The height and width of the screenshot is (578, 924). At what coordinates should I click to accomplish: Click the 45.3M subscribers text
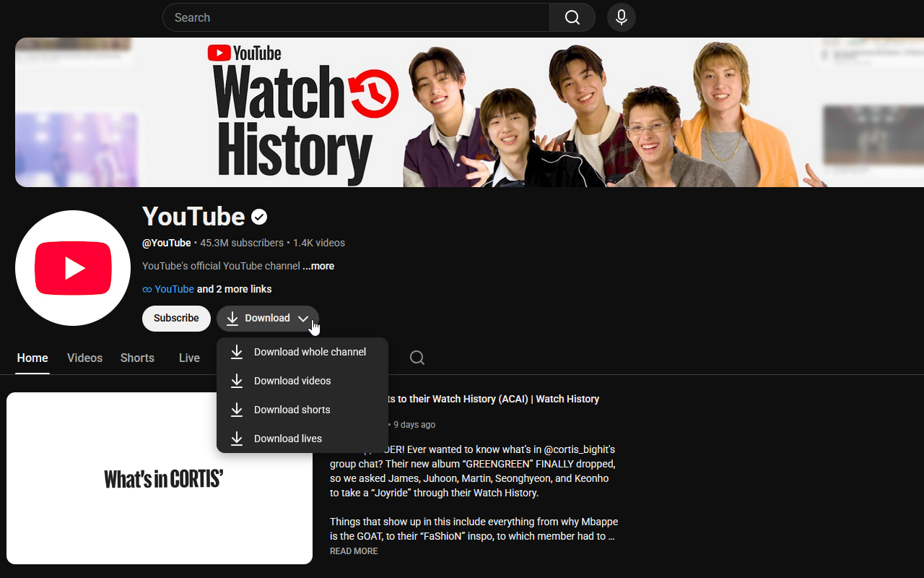coord(242,243)
